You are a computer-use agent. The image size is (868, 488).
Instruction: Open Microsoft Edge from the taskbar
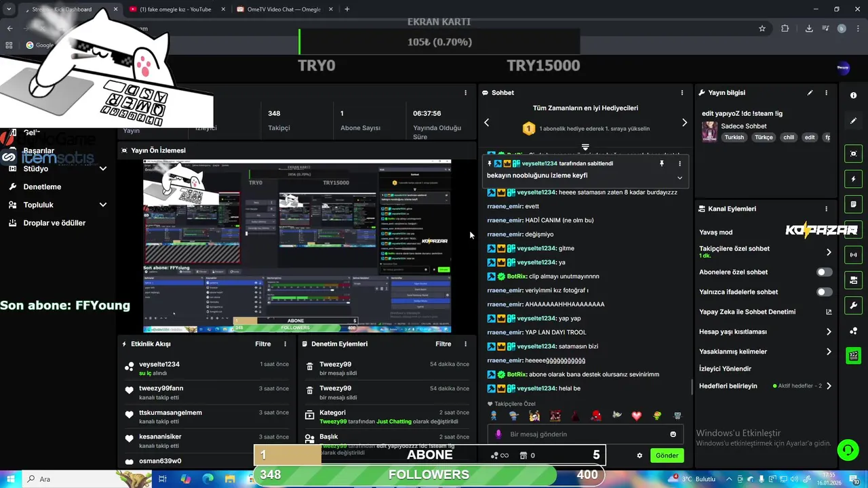208,479
